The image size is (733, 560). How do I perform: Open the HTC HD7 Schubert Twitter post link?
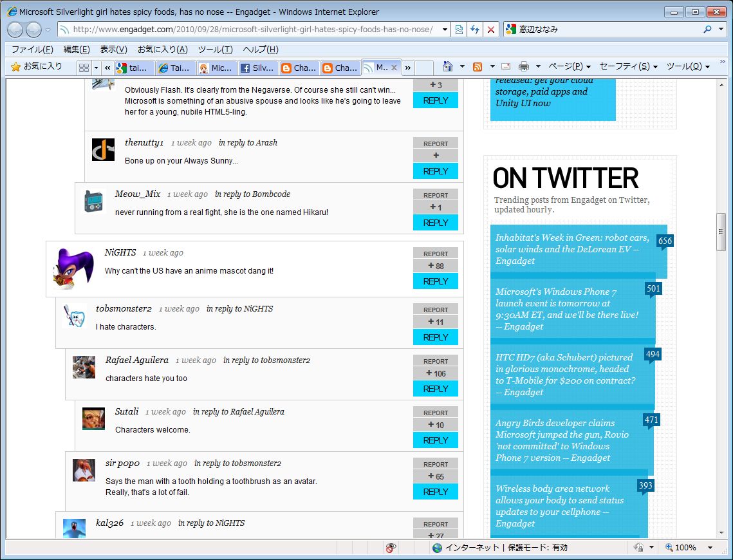(x=564, y=375)
